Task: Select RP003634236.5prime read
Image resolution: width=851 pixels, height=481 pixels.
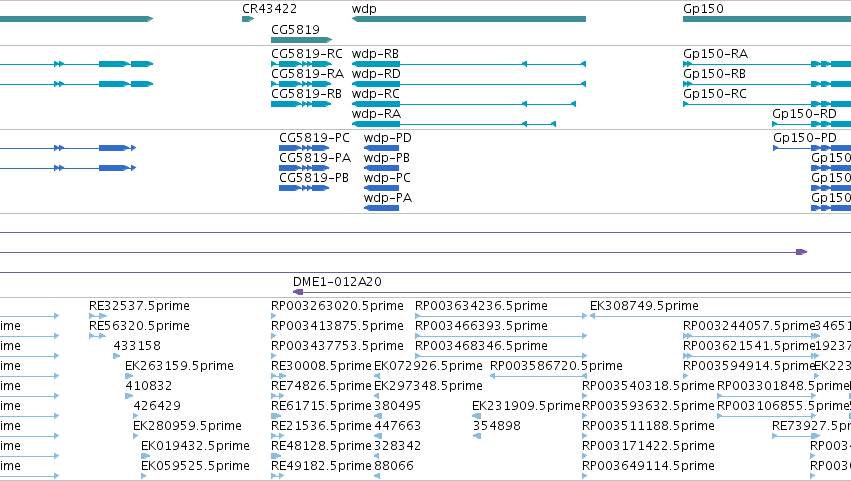Action: (x=501, y=316)
